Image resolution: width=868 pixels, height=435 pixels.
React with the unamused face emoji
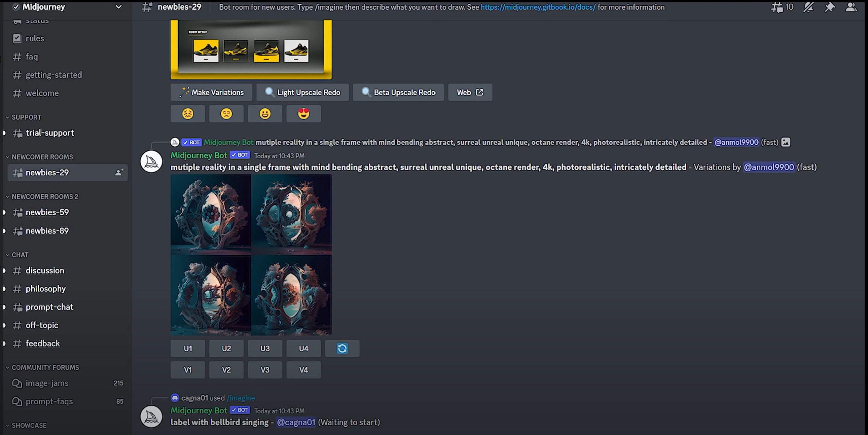tap(226, 114)
